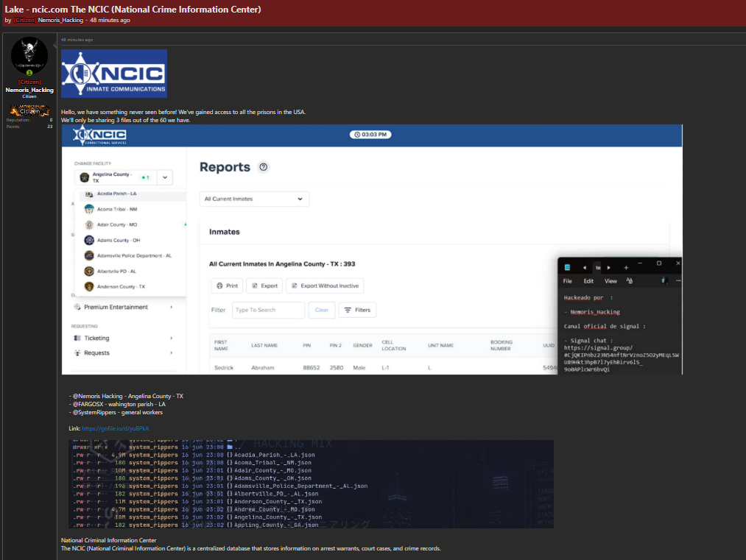Select the Abraham last name cell
The height and width of the screenshot is (560, 746).
pos(263,368)
